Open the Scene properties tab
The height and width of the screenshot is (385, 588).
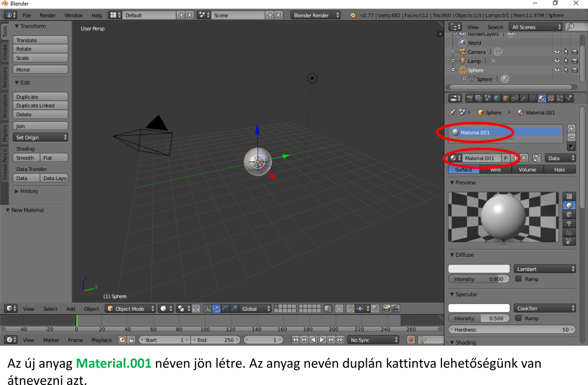[487, 98]
